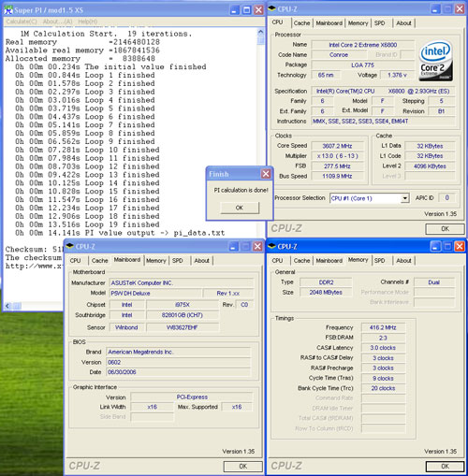Switch to Cache tab in top CPU-Z window
The image size is (468, 476).
302,23
